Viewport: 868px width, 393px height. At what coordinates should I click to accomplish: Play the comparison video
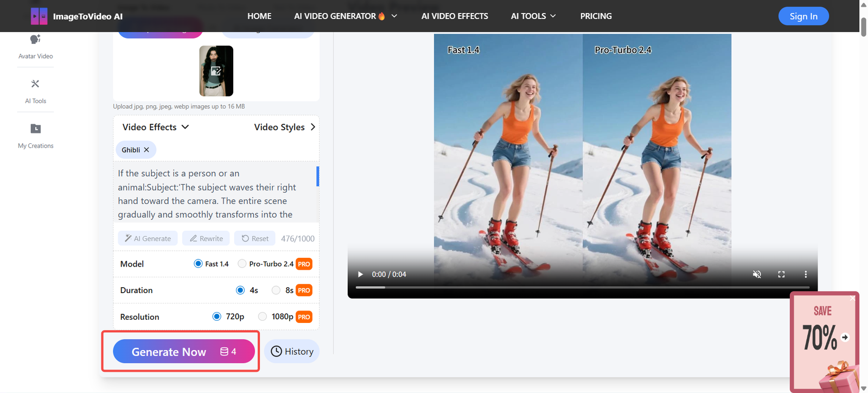[x=360, y=274]
